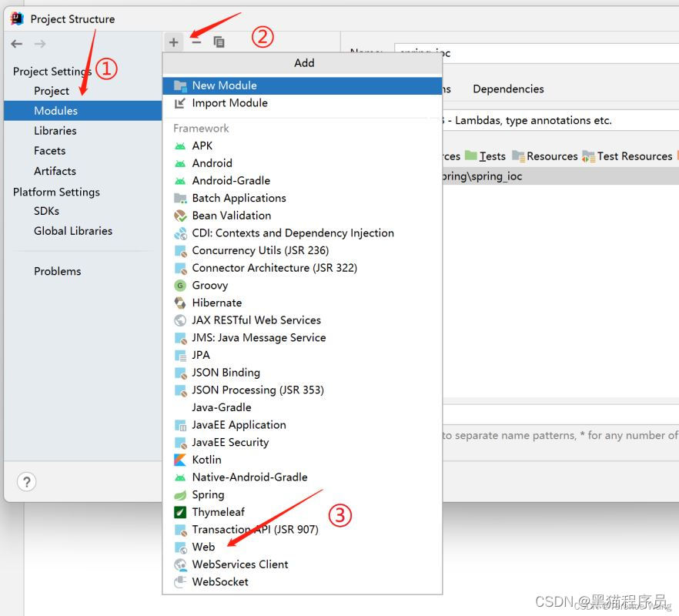
Task: Click the Kotlin framework icon
Action: 180,460
